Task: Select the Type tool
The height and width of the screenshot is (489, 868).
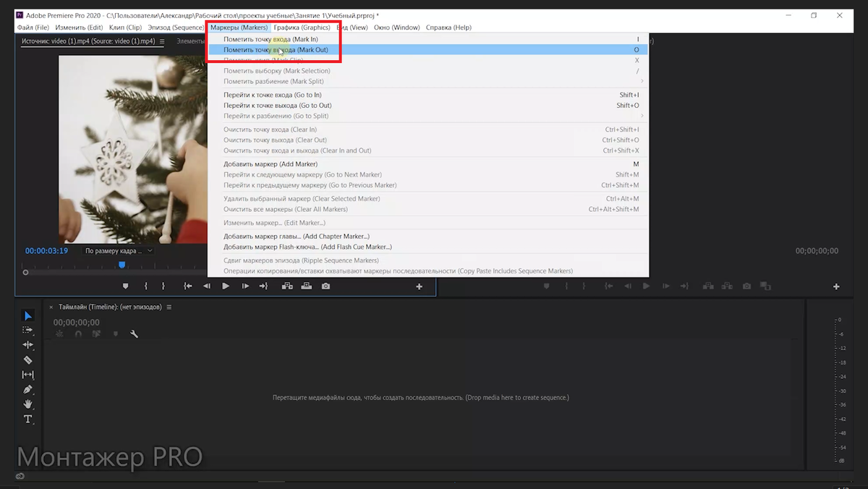Action: pos(28,419)
